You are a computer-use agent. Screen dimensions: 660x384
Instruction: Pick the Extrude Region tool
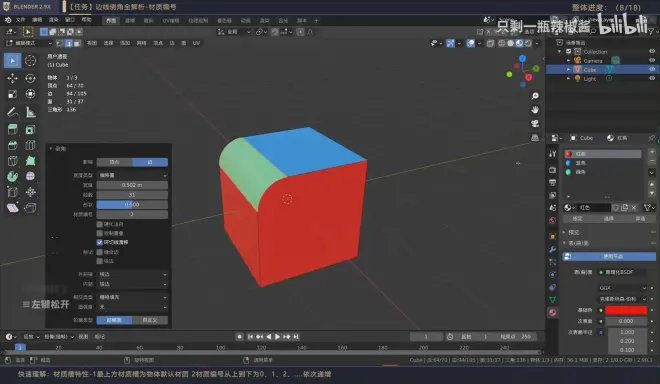(13, 129)
